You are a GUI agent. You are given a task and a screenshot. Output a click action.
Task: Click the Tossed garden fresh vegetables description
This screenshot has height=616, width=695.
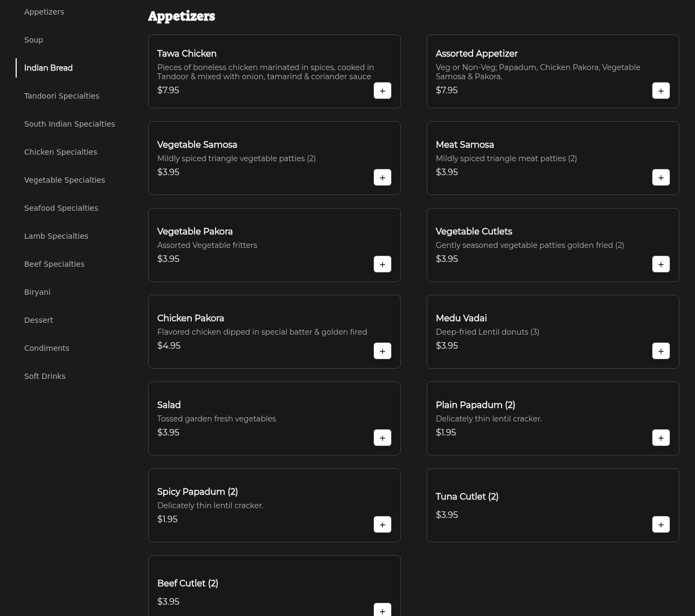217,419
